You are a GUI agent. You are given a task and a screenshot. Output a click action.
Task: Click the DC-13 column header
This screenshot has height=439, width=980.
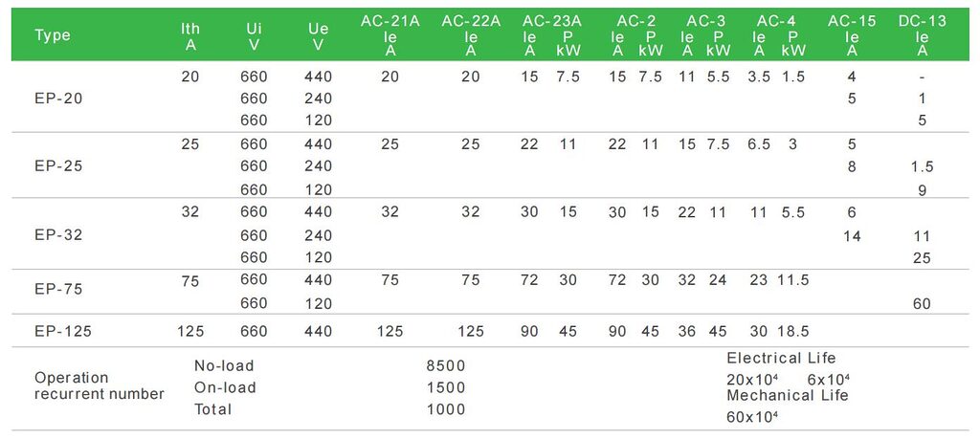click(922, 35)
